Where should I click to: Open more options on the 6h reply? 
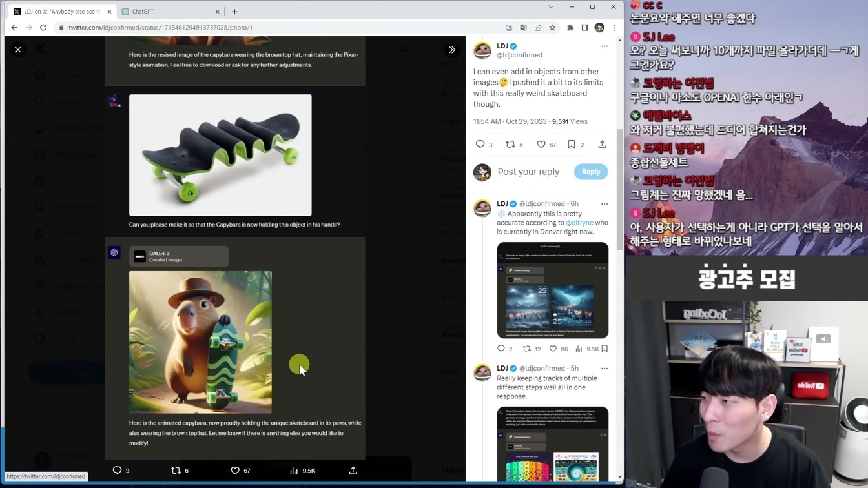pos(604,204)
